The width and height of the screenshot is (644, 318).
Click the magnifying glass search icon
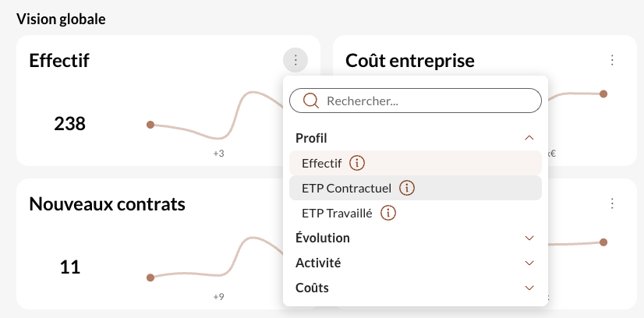(311, 101)
